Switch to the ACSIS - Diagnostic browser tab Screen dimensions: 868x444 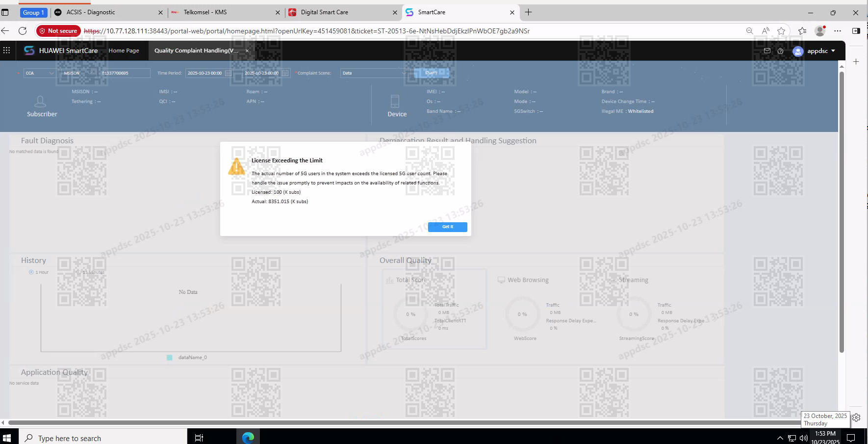[108, 12]
